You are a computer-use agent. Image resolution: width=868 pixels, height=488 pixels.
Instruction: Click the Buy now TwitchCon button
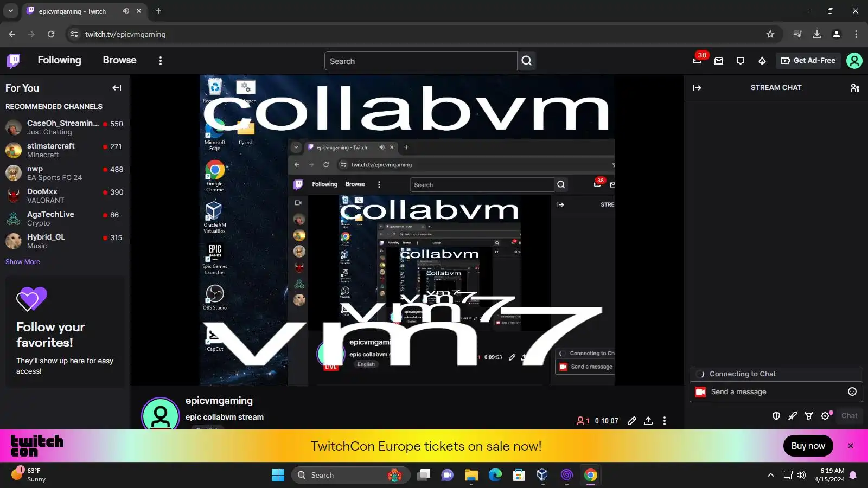tap(808, 446)
